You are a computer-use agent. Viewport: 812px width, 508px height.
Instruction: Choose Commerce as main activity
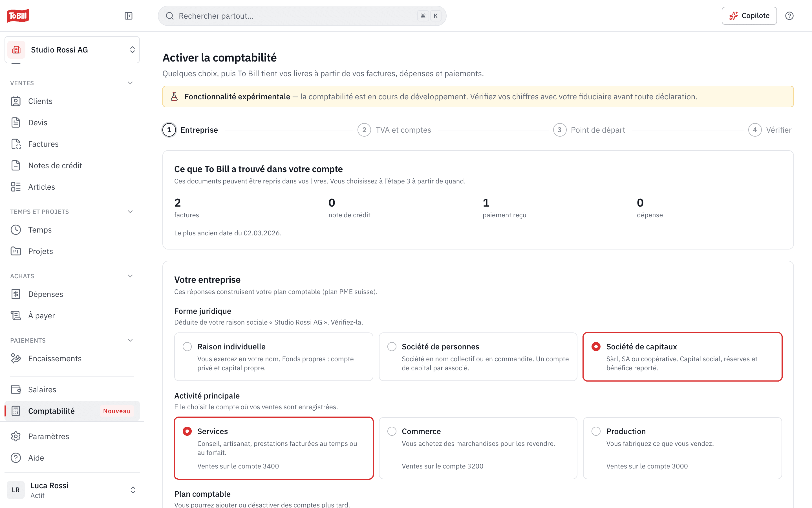click(x=478, y=448)
